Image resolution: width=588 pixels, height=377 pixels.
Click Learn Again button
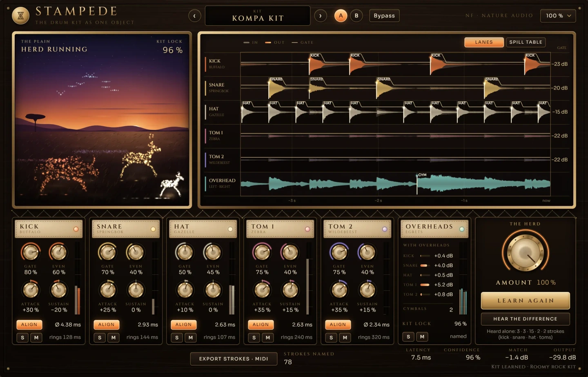click(x=526, y=301)
